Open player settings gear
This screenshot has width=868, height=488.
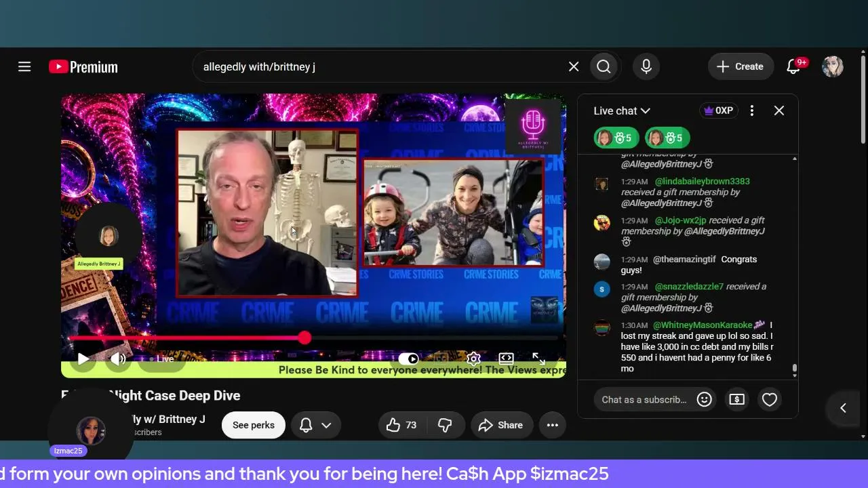pos(473,359)
